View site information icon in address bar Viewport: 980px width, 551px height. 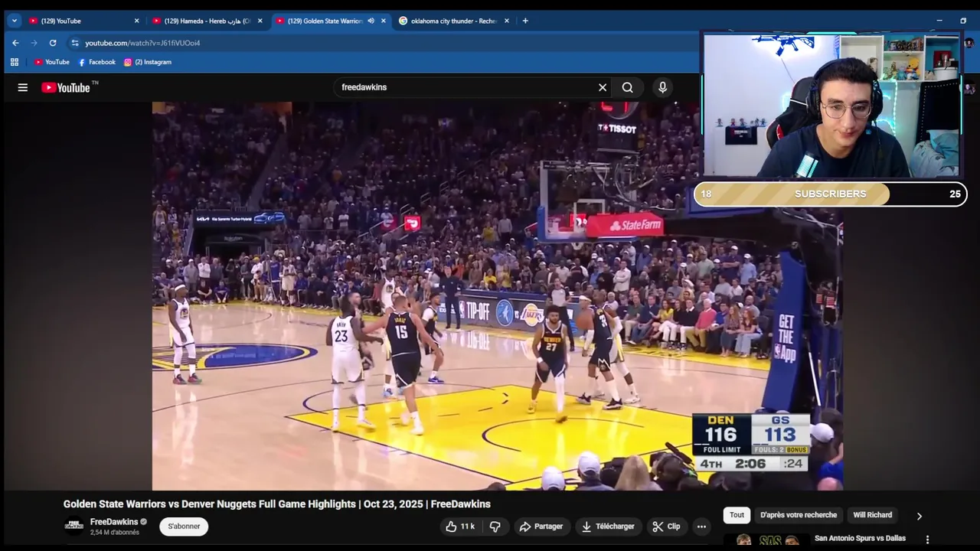74,43
